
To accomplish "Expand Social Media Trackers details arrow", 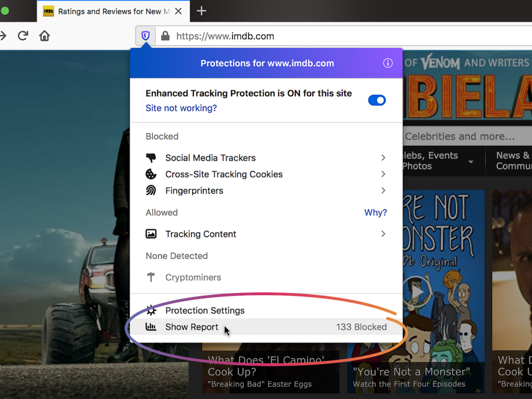I will (x=383, y=158).
